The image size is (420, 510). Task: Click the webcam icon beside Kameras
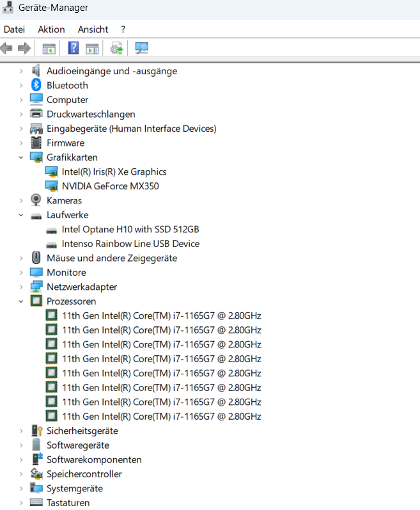[x=36, y=200]
